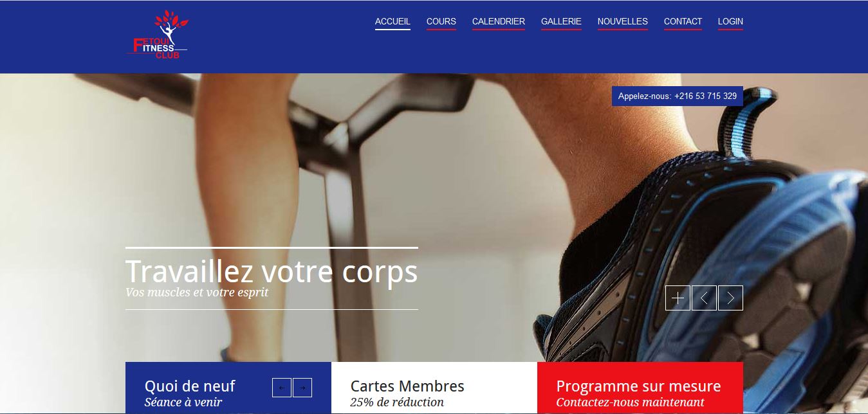Open the GALLERIE page
Screen dimensions: 868x414
pyautogui.click(x=561, y=22)
